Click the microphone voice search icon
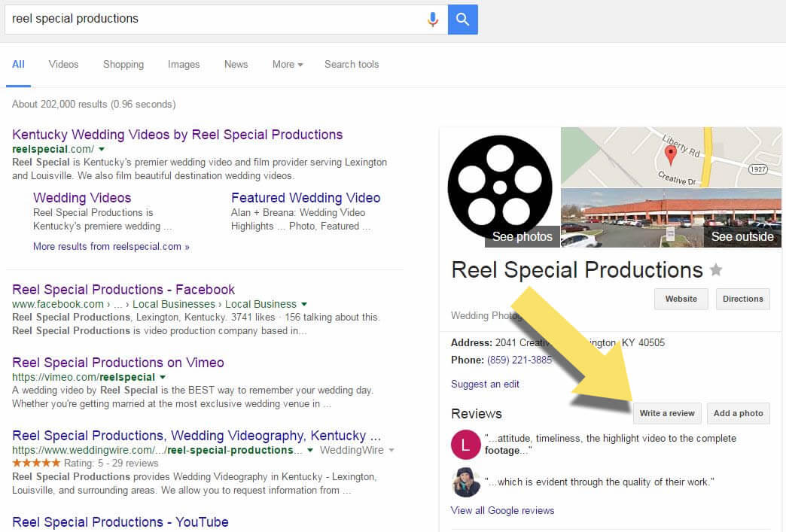Image resolution: width=786 pixels, height=532 pixels. 433,20
